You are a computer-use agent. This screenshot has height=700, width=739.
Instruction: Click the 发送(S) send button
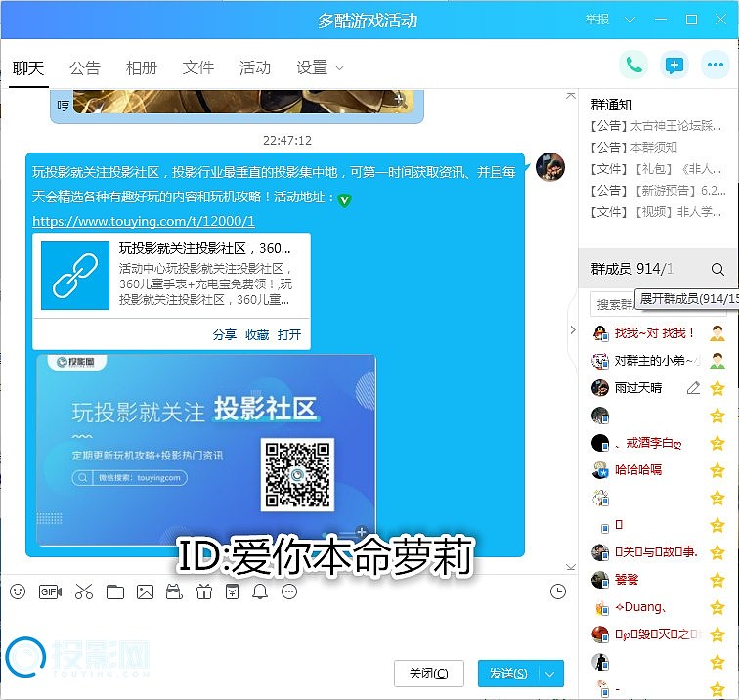508,674
